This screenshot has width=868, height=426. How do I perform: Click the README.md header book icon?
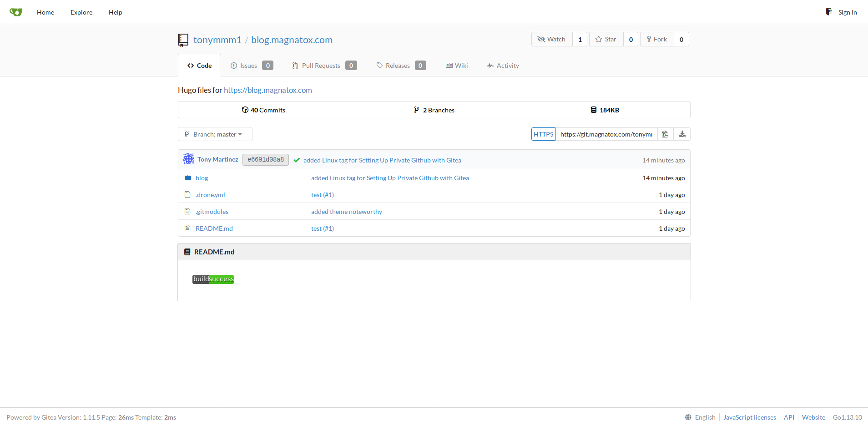tap(187, 252)
